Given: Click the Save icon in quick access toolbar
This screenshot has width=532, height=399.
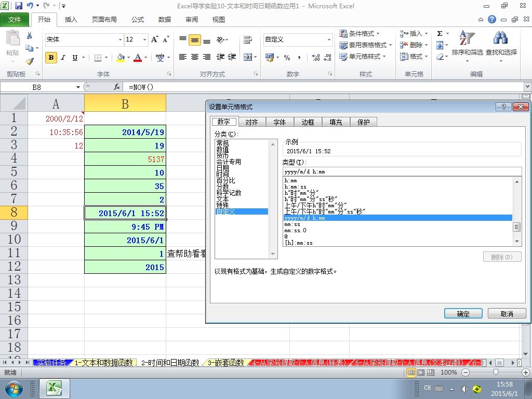Looking at the screenshot, I should 19,6.
